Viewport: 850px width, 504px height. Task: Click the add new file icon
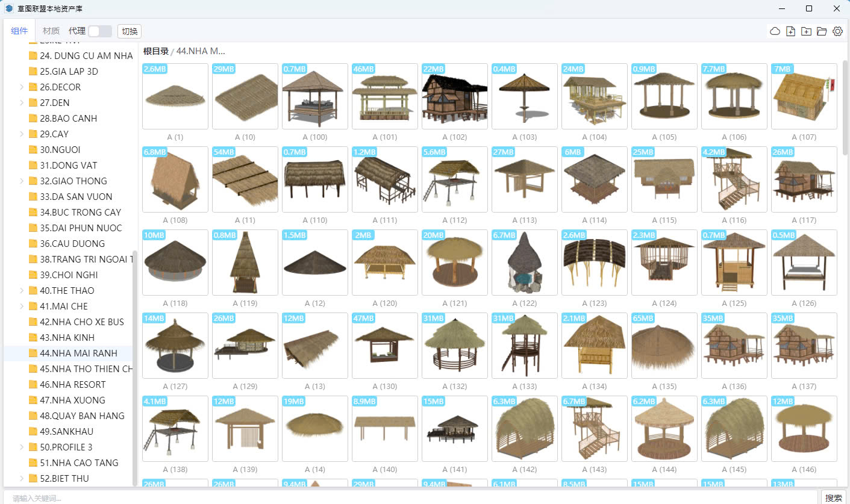coord(791,31)
